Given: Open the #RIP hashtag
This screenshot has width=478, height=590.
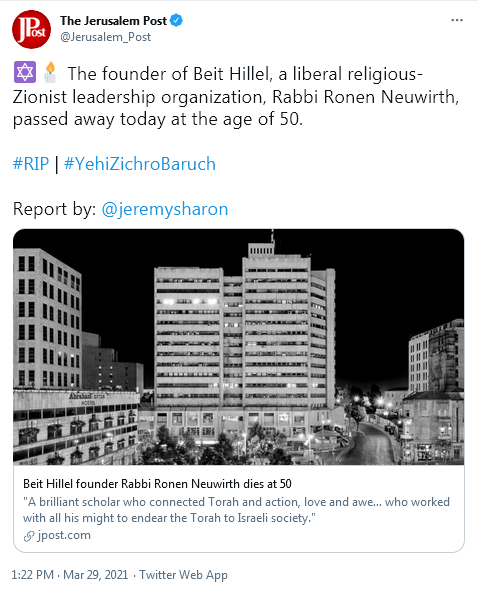Looking at the screenshot, I should click(x=31, y=164).
